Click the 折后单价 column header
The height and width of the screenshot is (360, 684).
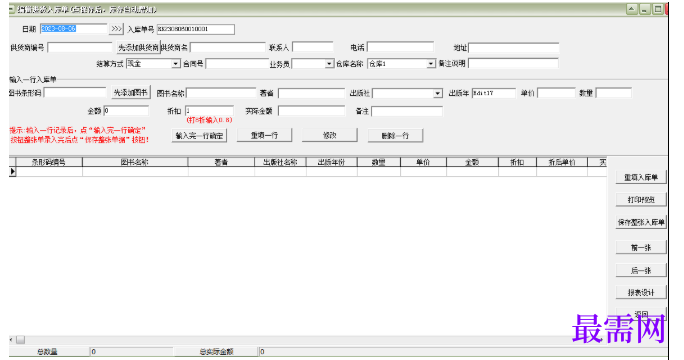click(x=562, y=162)
